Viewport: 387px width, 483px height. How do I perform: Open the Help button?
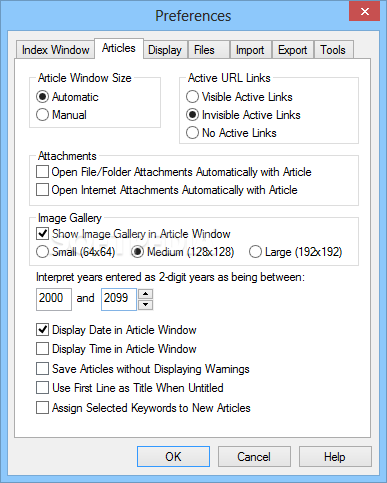335,457
